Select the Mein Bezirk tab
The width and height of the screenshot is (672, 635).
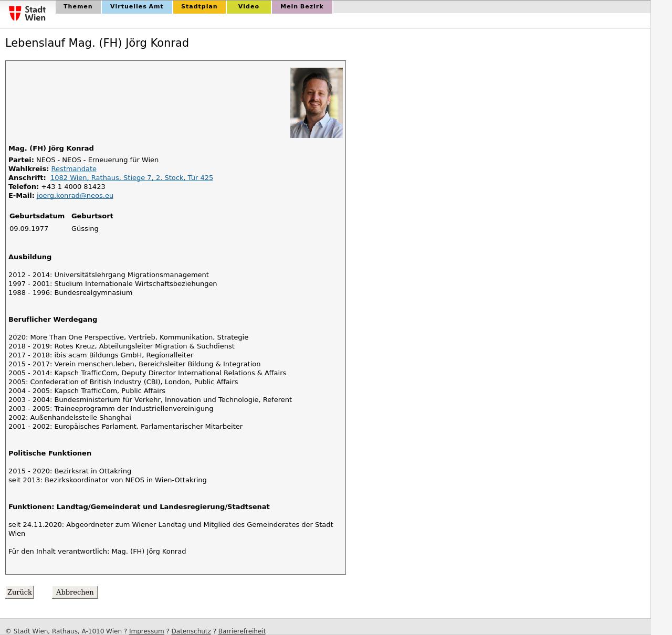[302, 7]
